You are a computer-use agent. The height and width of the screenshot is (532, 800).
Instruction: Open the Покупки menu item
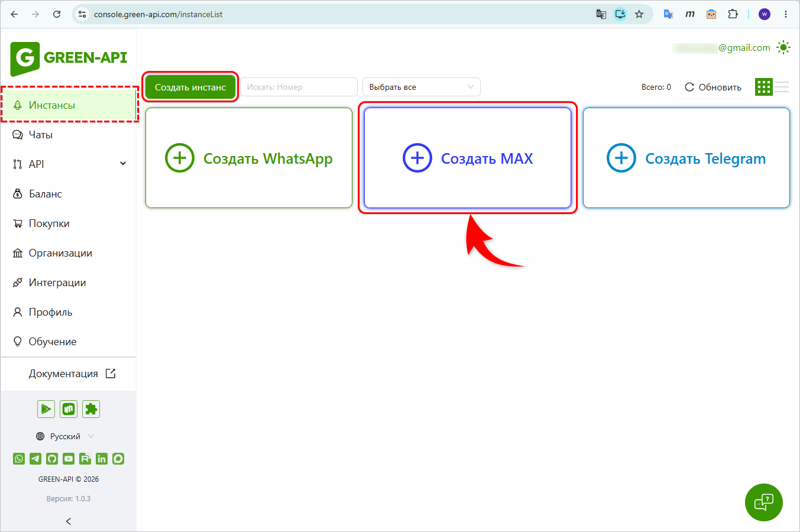69,223
